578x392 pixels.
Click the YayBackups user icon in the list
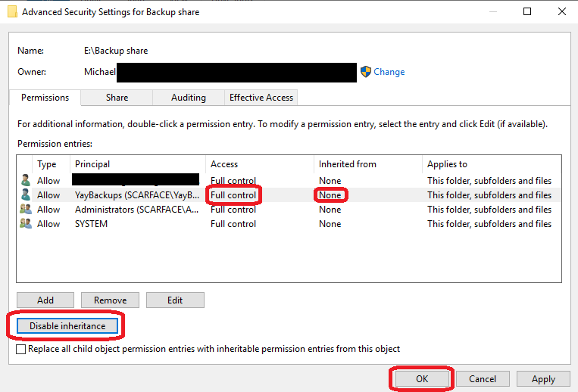click(x=27, y=195)
